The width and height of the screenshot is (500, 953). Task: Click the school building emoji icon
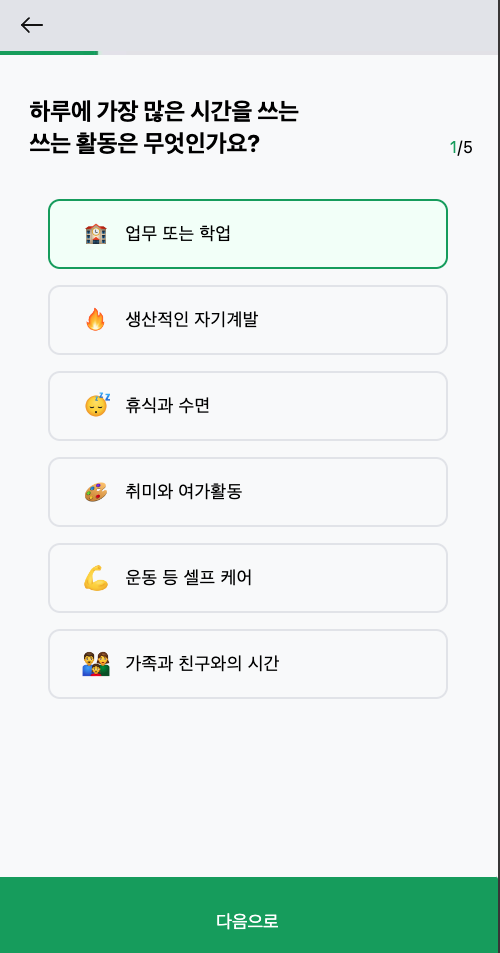point(96,233)
